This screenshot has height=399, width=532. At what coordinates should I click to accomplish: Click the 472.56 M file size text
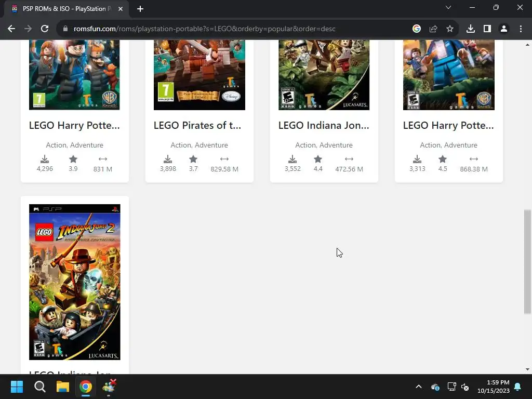click(x=349, y=169)
